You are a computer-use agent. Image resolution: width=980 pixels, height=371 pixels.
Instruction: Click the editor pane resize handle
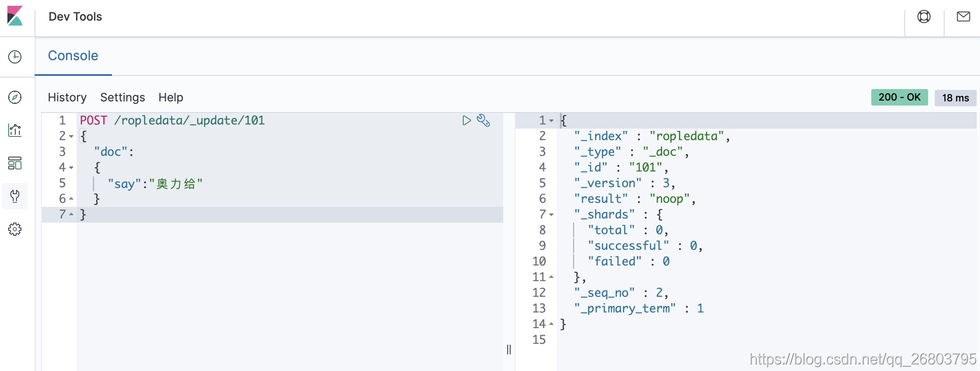[509, 350]
